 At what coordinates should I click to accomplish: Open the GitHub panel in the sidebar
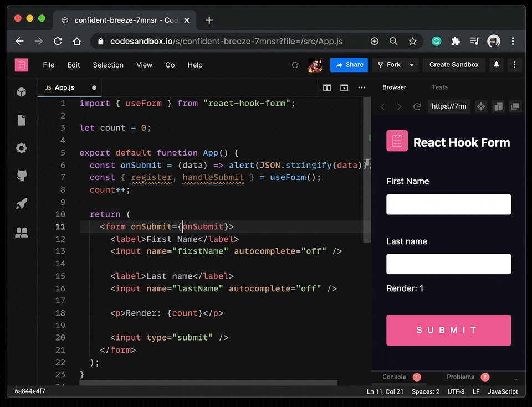(x=21, y=175)
